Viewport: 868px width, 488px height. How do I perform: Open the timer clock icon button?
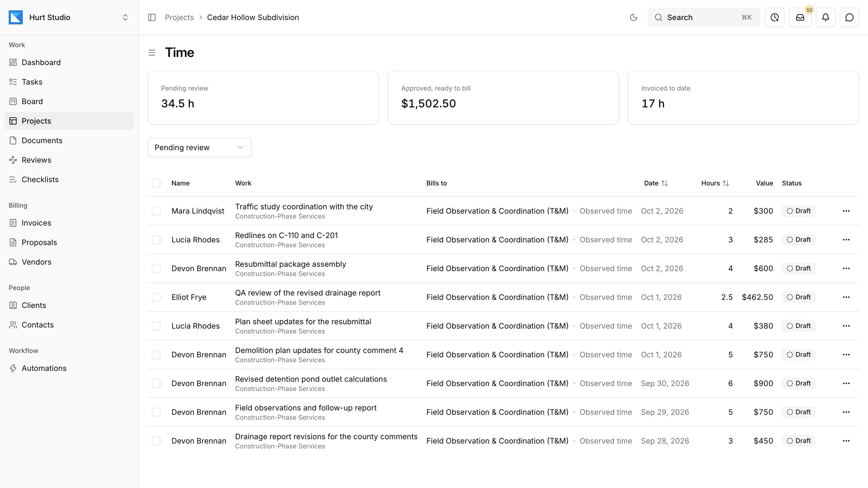[x=775, y=17]
